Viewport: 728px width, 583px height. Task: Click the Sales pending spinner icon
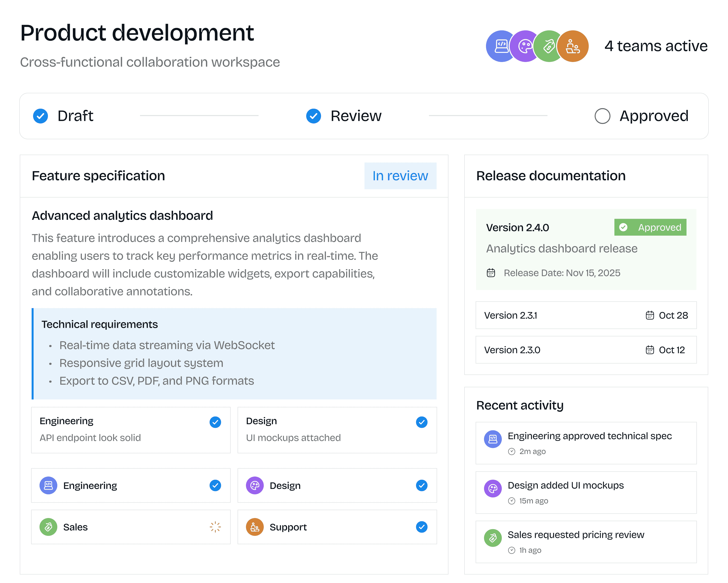point(215,527)
